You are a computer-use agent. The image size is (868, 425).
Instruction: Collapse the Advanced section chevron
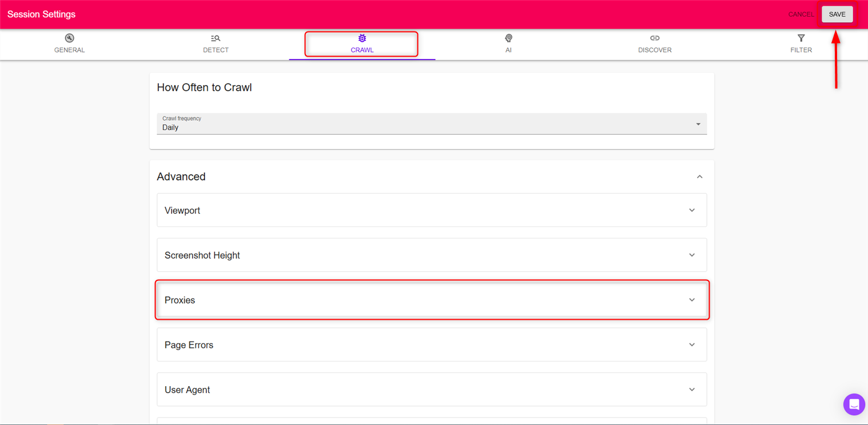(x=699, y=177)
